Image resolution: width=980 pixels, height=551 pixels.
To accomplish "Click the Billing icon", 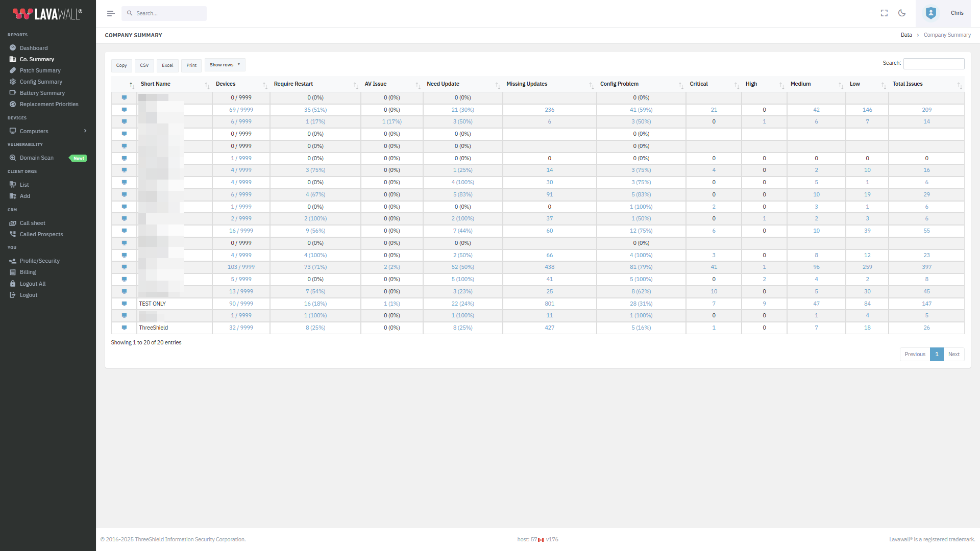I will click(x=13, y=272).
